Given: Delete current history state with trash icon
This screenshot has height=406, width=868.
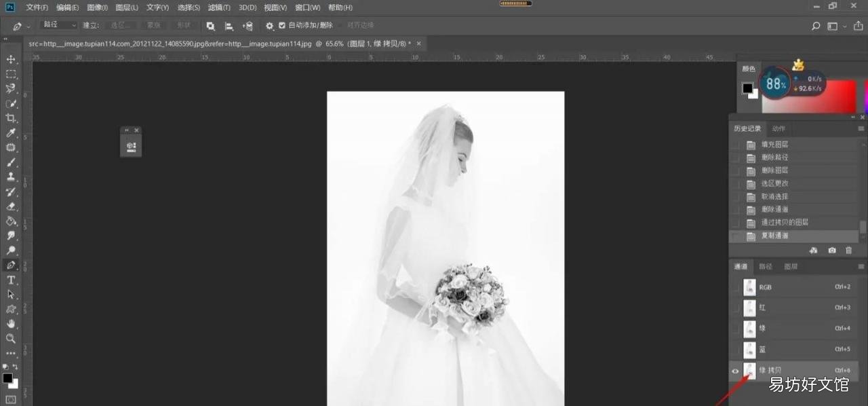Looking at the screenshot, I should (848, 251).
